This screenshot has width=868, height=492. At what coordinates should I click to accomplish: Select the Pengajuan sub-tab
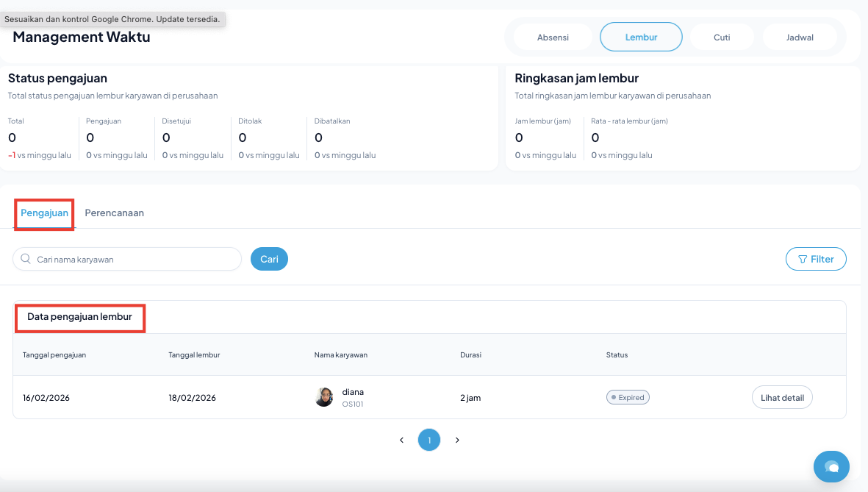pyautogui.click(x=44, y=213)
